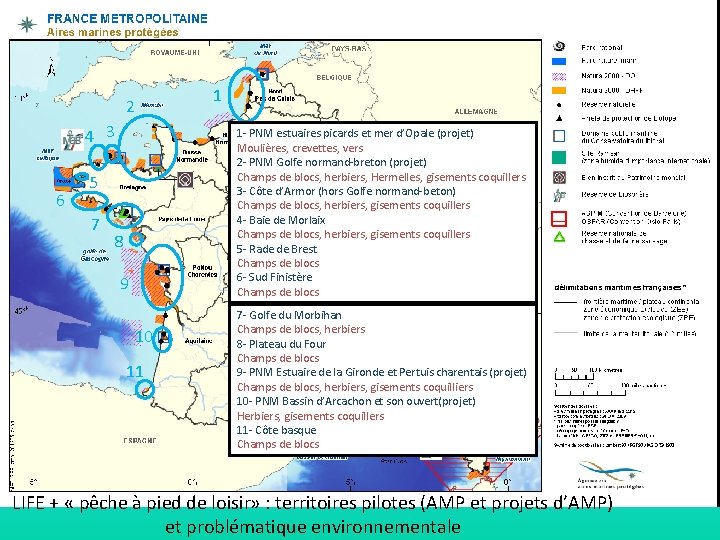The width and height of the screenshot is (720, 540).
Task: Click the ALLEMAGNE map label
Action: pyautogui.click(x=476, y=111)
